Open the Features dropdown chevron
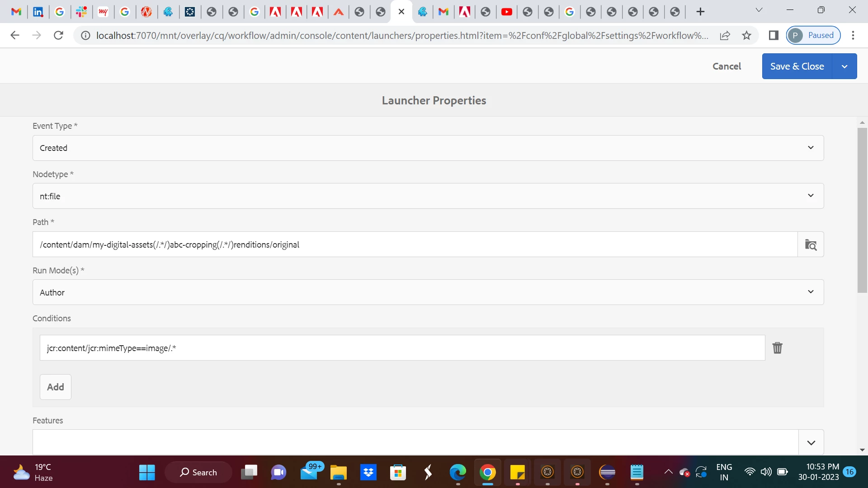868x488 pixels. pos(811,442)
